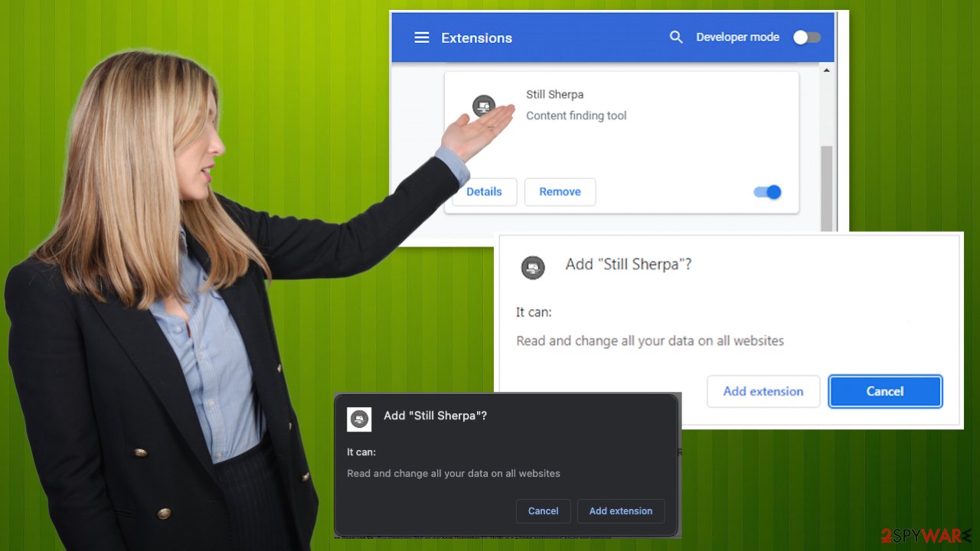980x551 pixels.
Task: Click the 'Content finding tool' description
Action: [577, 116]
